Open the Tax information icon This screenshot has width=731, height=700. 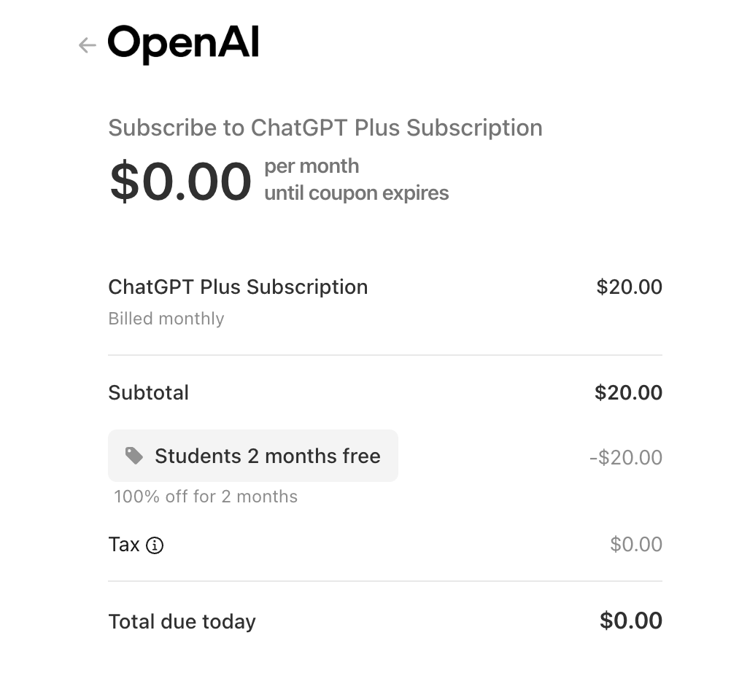(155, 545)
